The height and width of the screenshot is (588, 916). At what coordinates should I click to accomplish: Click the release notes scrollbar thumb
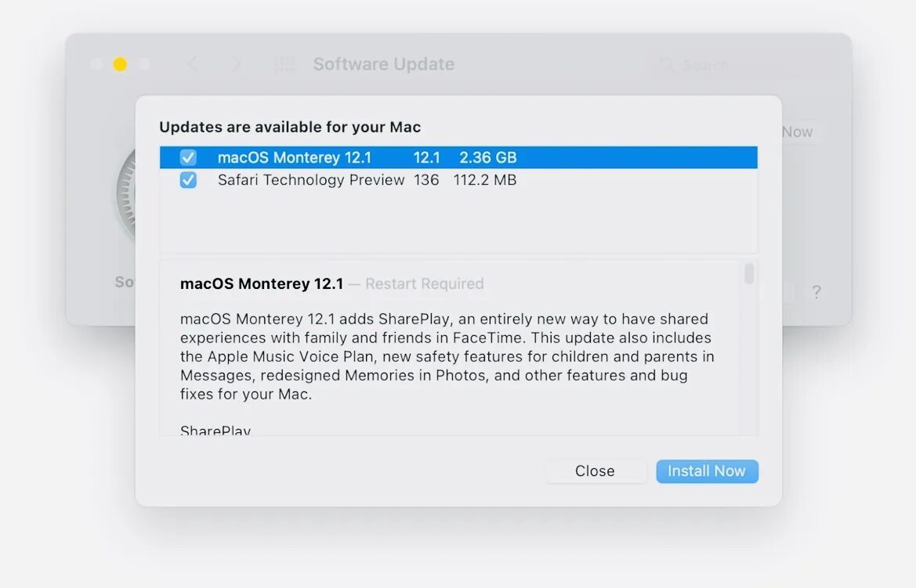point(749,274)
